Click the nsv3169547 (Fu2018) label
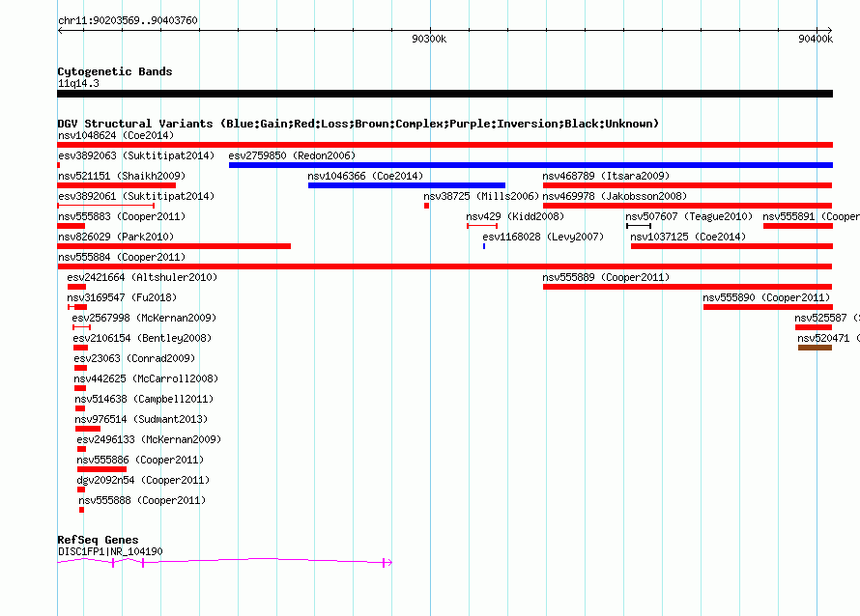 click(x=122, y=297)
